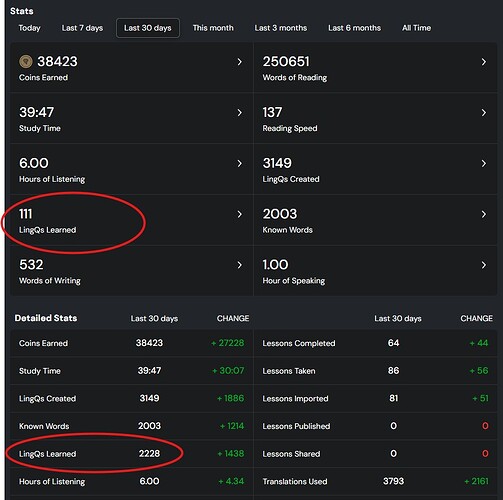Click the Translations Used row label
The image size is (503, 500).
(x=295, y=481)
